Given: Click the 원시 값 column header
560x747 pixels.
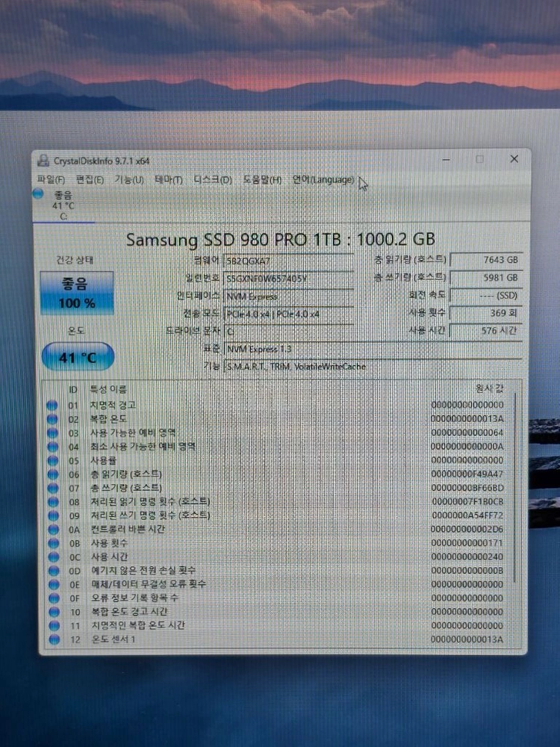Looking at the screenshot, I should click(490, 388).
